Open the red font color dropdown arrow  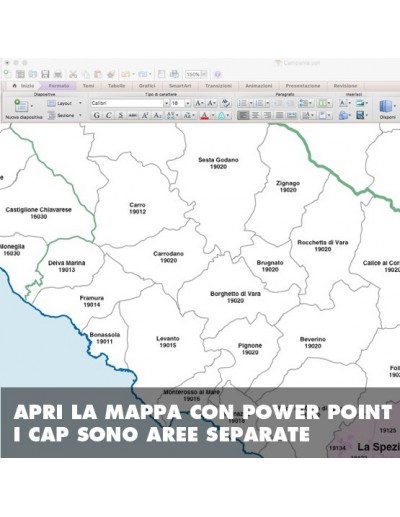tap(213, 115)
